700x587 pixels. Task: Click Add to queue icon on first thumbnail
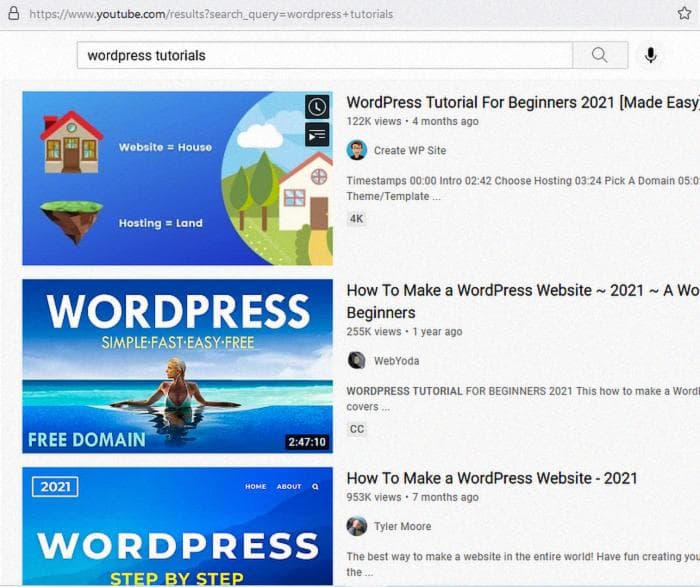click(317, 135)
